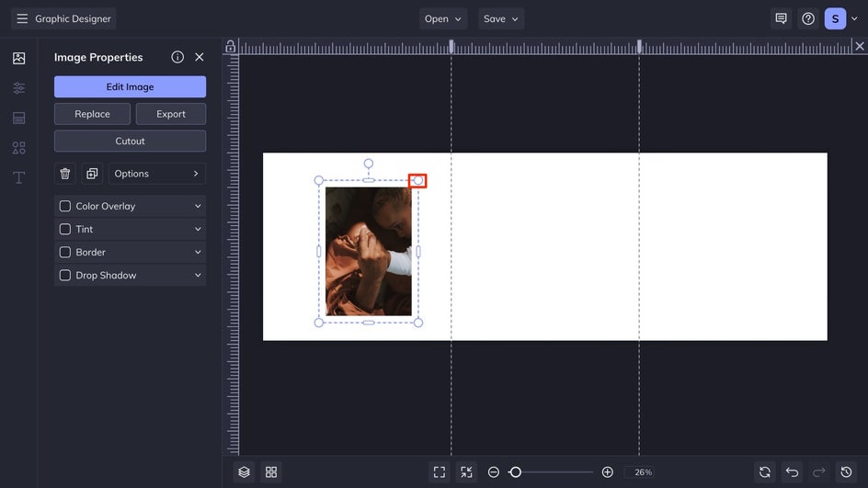The width and height of the screenshot is (868, 488).
Task: Show Image Properties info
Action: (x=177, y=57)
